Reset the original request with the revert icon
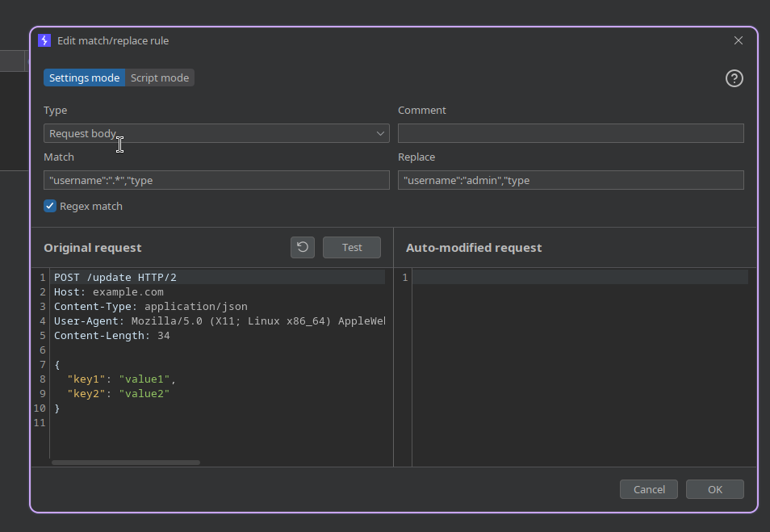 [303, 247]
